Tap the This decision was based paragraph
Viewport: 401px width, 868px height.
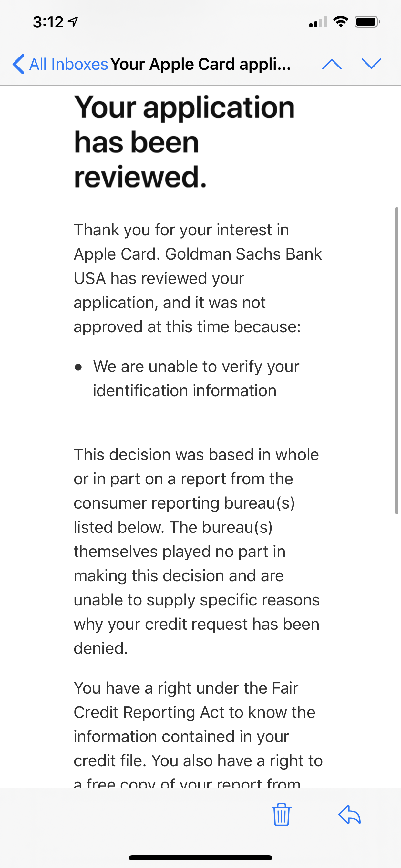(196, 551)
